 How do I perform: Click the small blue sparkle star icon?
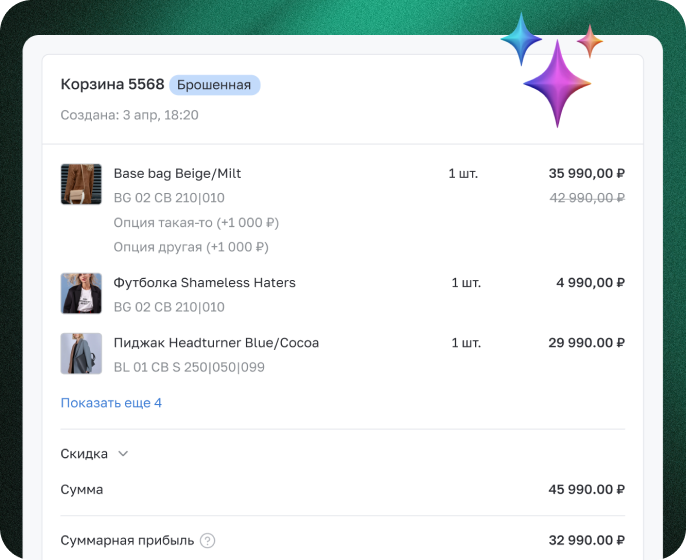click(x=521, y=39)
